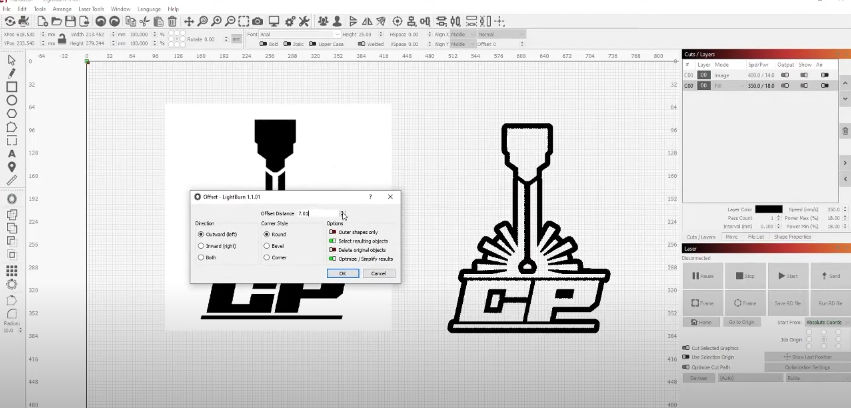Click the Pan/Move view icon
This screenshot has width=851, height=408.
point(188,21)
